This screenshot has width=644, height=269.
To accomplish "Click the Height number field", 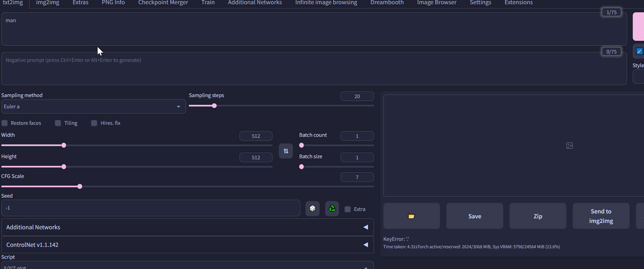I will pyautogui.click(x=256, y=158).
